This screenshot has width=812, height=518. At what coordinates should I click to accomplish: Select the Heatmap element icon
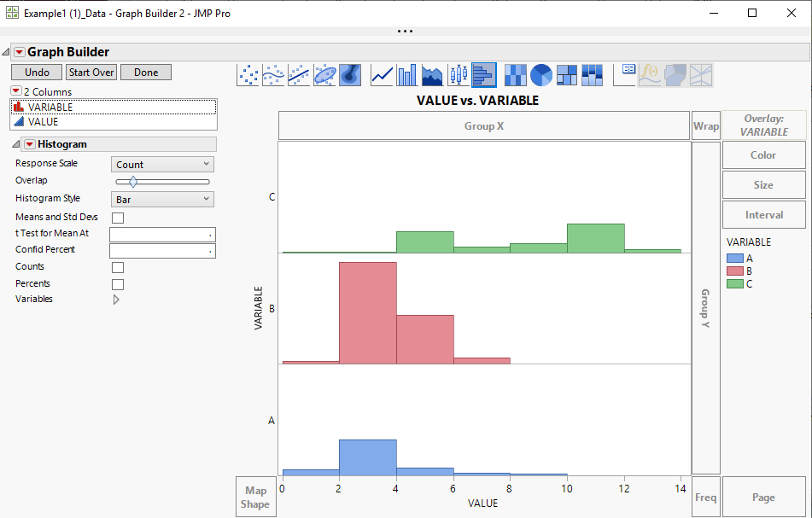click(516, 75)
